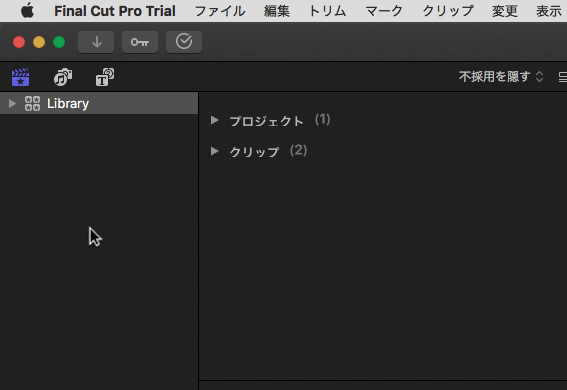Image resolution: width=567 pixels, height=390 pixels.
Task: Open the Final Cut Pro Trial menu
Action: [x=115, y=11]
